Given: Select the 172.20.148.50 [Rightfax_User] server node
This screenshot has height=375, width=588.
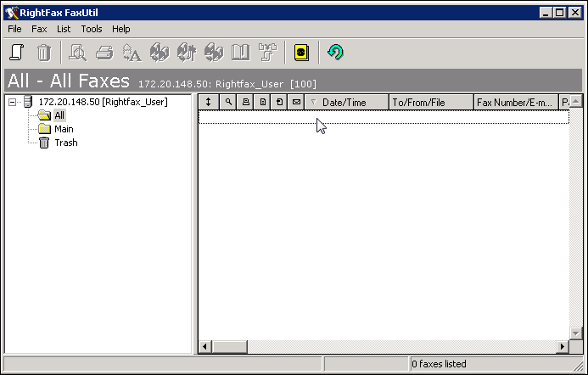Looking at the screenshot, I should tap(103, 102).
